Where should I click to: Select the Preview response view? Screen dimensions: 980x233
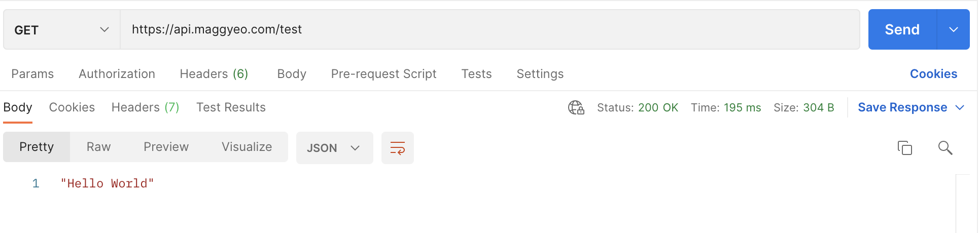(166, 147)
